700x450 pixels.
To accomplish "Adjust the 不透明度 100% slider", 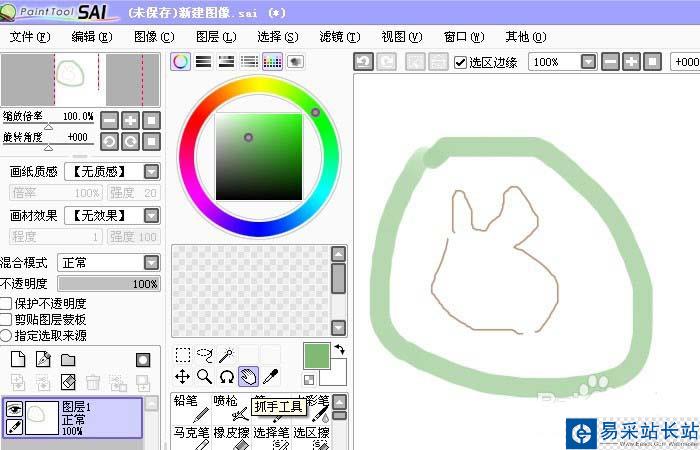I will pos(109,283).
